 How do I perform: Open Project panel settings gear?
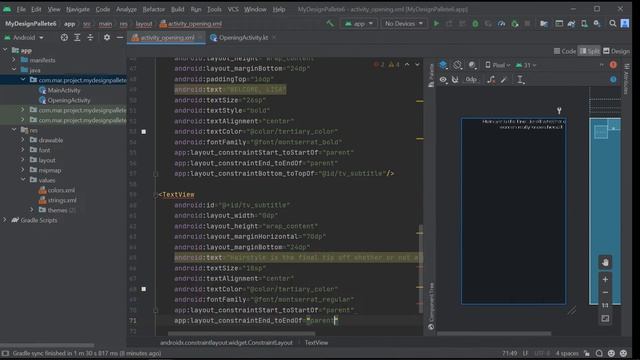coord(107,38)
